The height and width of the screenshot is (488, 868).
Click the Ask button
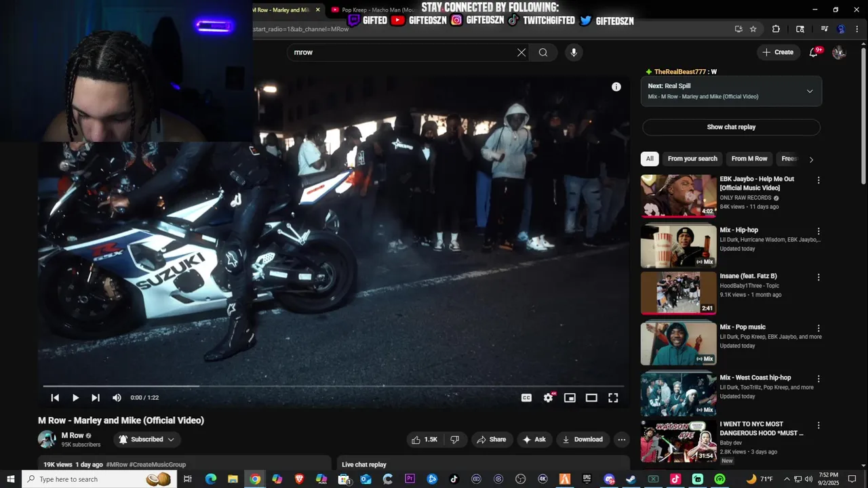click(534, 439)
